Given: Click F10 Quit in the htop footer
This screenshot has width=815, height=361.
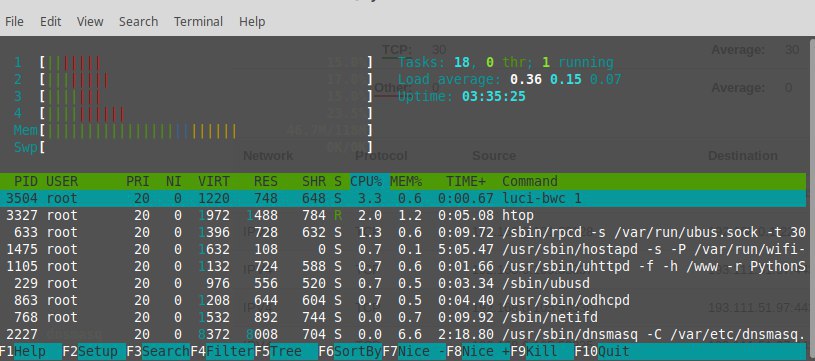Looking at the screenshot, I should click(601, 352).
